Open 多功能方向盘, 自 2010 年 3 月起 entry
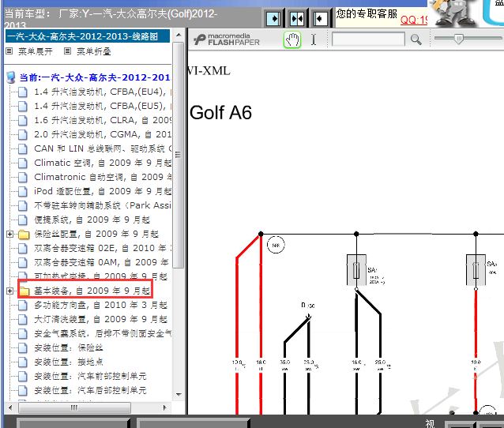504x428 pixels. (x=101, y=305)
